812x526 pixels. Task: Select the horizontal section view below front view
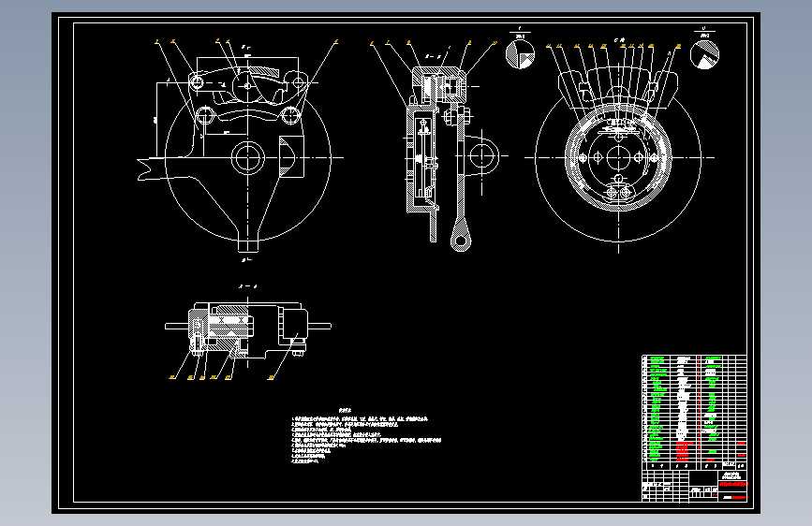[x=248, y=331]
